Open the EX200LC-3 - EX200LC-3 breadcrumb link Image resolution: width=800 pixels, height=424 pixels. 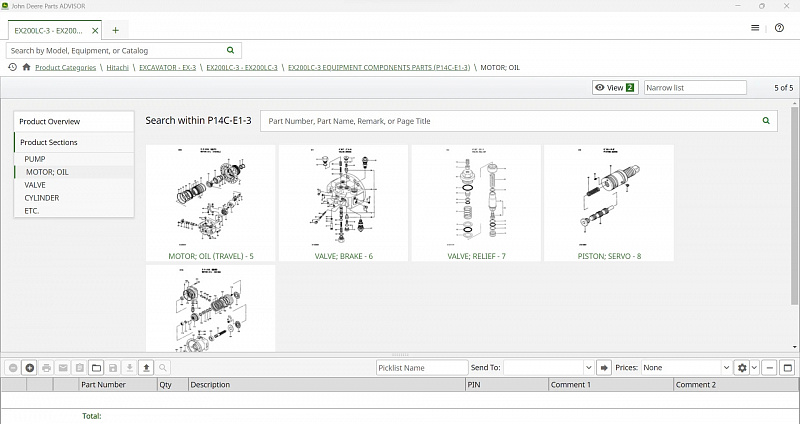click(x=242, y=67)
